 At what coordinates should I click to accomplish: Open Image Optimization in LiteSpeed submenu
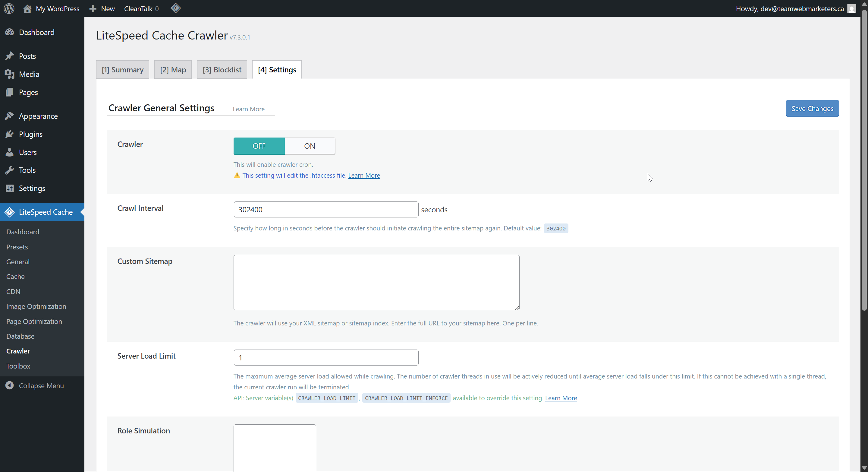tap(36, 306)
